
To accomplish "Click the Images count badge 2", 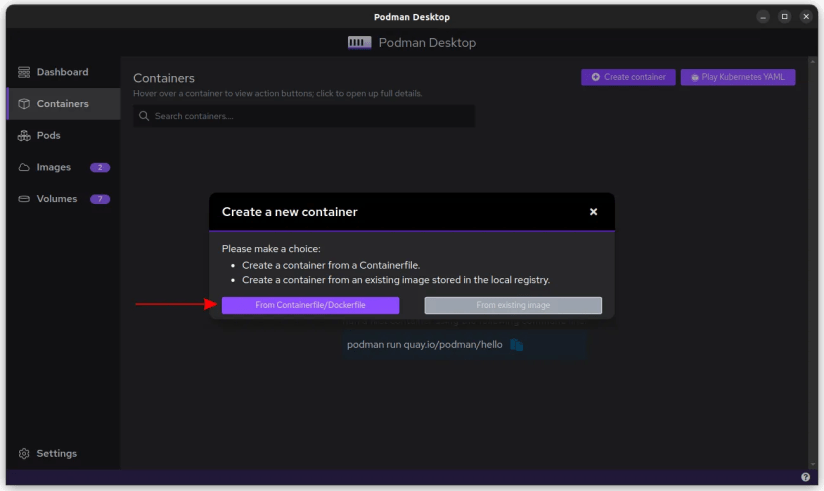I will click(x=100, y=167).
